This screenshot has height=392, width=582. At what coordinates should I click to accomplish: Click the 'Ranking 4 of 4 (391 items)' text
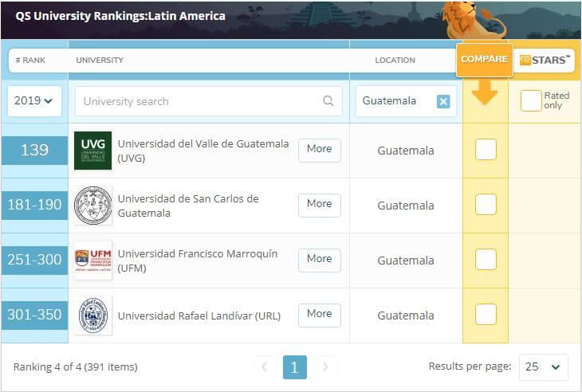pyautogui.click(x=76, y=367)
